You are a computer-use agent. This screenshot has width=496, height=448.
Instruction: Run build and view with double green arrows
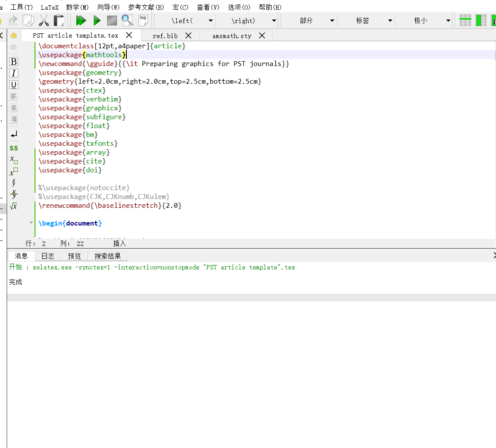pos(81,20)
